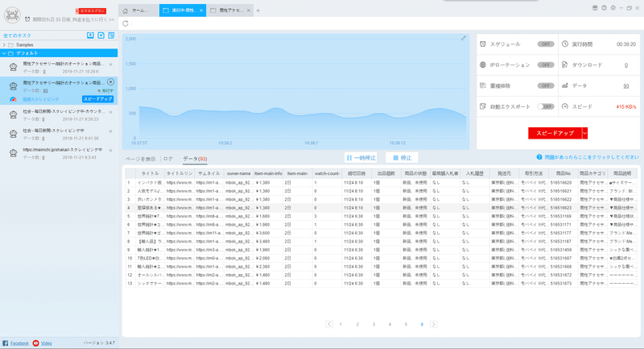Open the データ(93) tab

point(195,159)
